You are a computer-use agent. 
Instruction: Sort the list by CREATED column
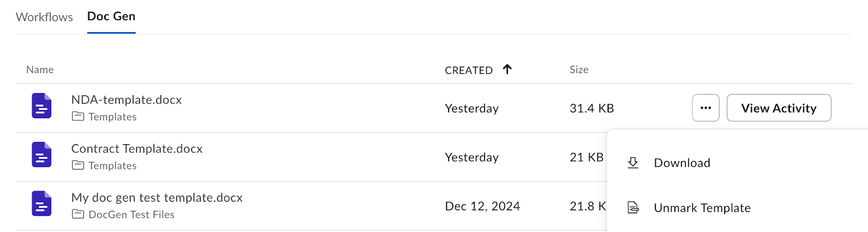[469, 70]
